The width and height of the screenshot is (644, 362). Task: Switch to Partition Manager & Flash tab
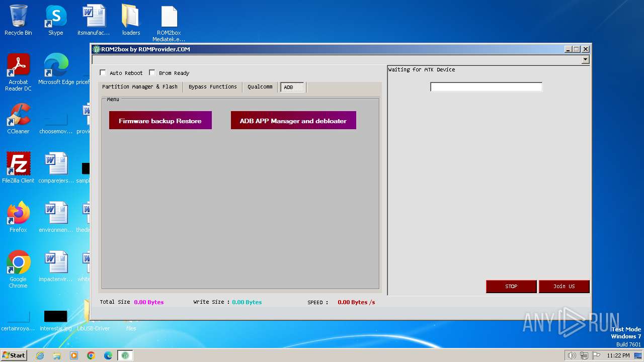[140, 87]
